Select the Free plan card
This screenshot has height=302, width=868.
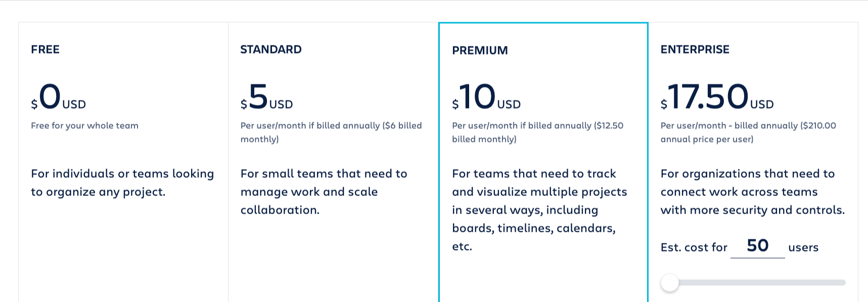point(123,152)
